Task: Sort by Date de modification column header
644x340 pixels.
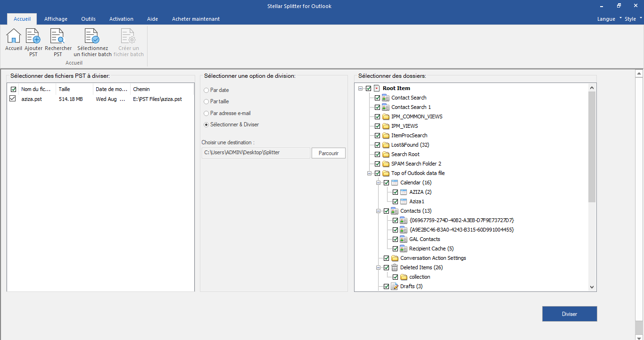Action: point(112,89)
